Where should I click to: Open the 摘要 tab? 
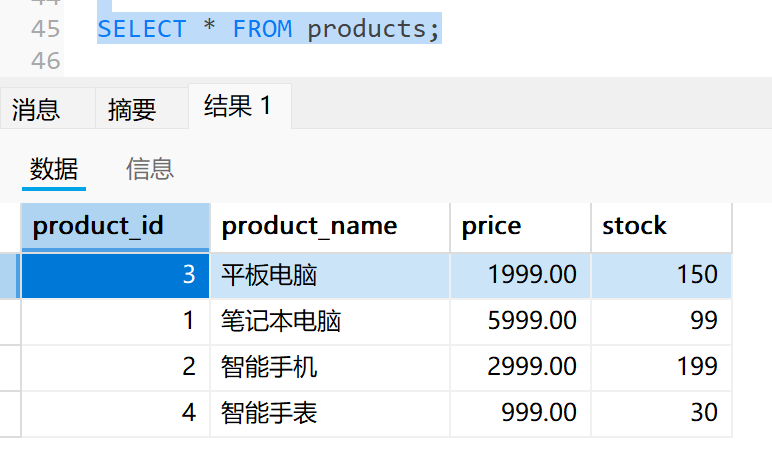coord(132,108)
